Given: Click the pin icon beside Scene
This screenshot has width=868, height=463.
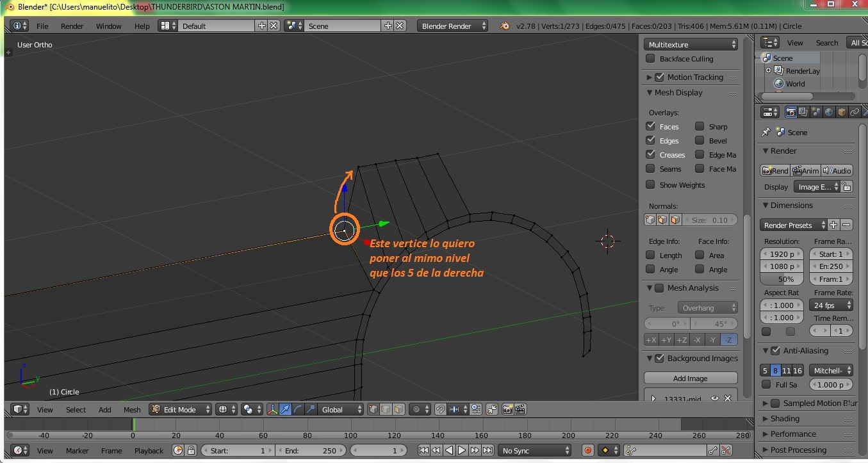Looking at the screenshot, I should click(766, 133).
